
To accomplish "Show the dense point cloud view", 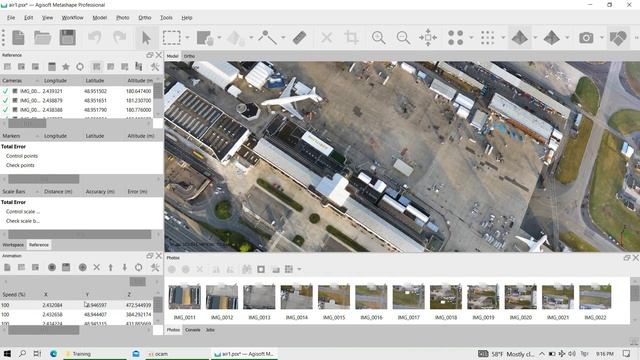I will tap(487, 38).
